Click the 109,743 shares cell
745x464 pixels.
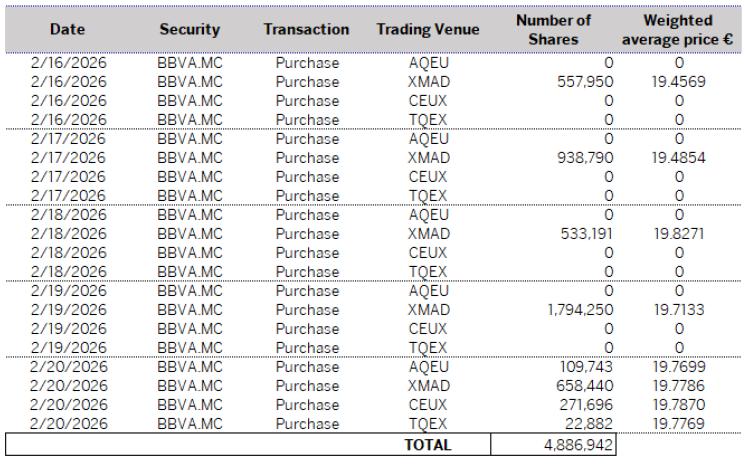587,367
